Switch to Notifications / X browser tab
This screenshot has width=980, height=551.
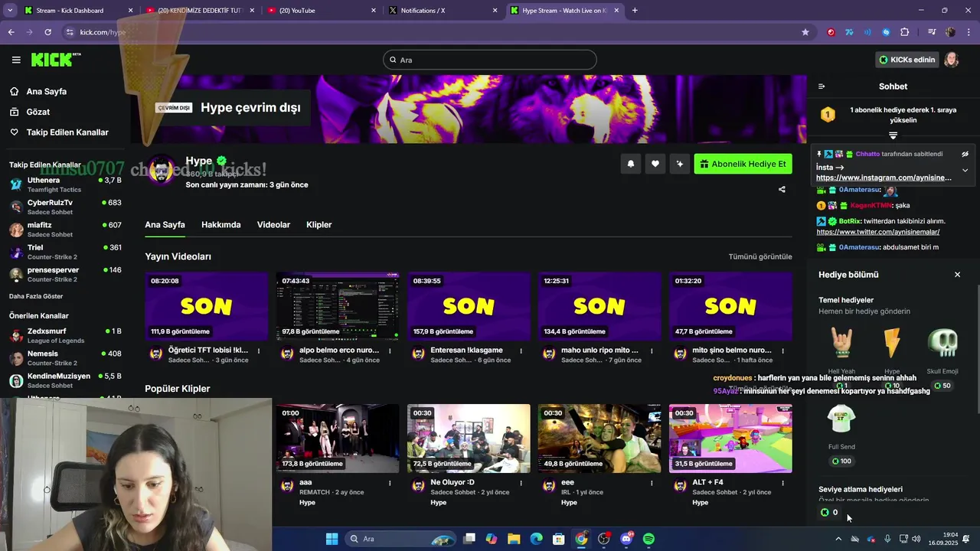(x=443, y=11)
